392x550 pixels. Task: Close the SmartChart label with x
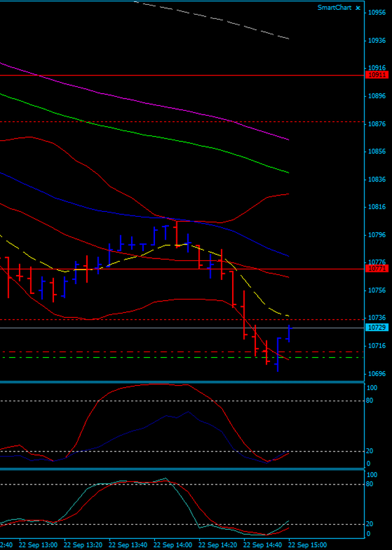[x=358, y=7]
